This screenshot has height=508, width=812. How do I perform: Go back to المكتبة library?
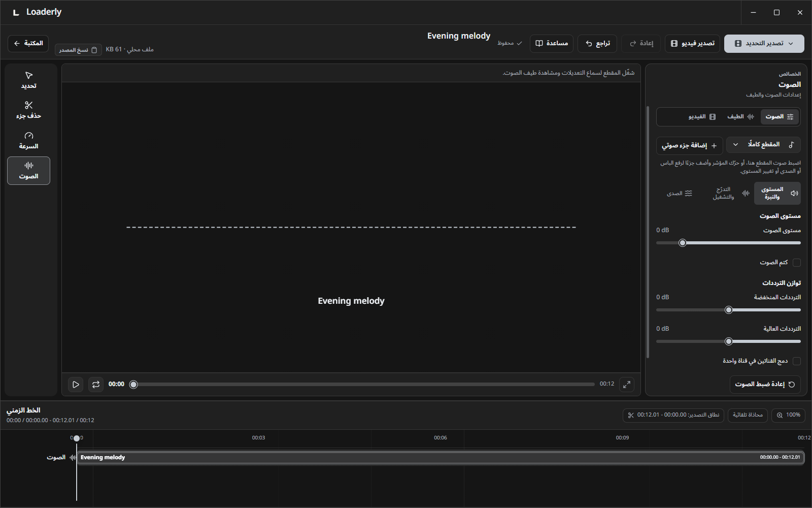(x=28, y=43)
